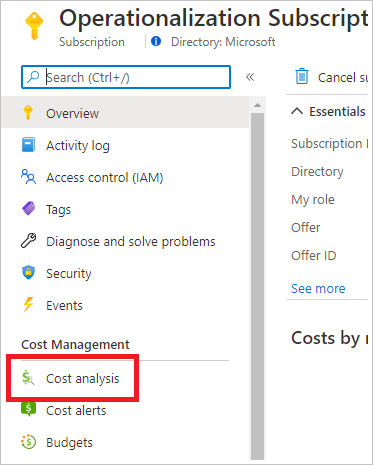Image resolution: width=373 pixels, height=465 pixels.
Task: Open Events page
Action: coord(64,305)
